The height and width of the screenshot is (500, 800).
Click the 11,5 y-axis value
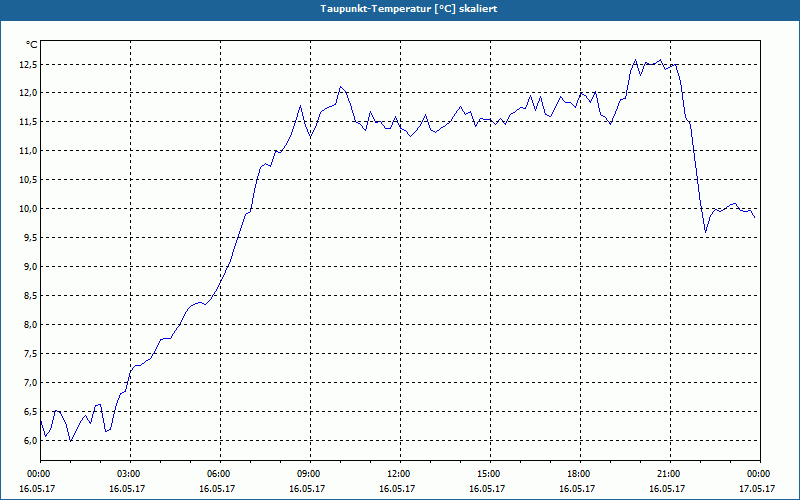28,121
